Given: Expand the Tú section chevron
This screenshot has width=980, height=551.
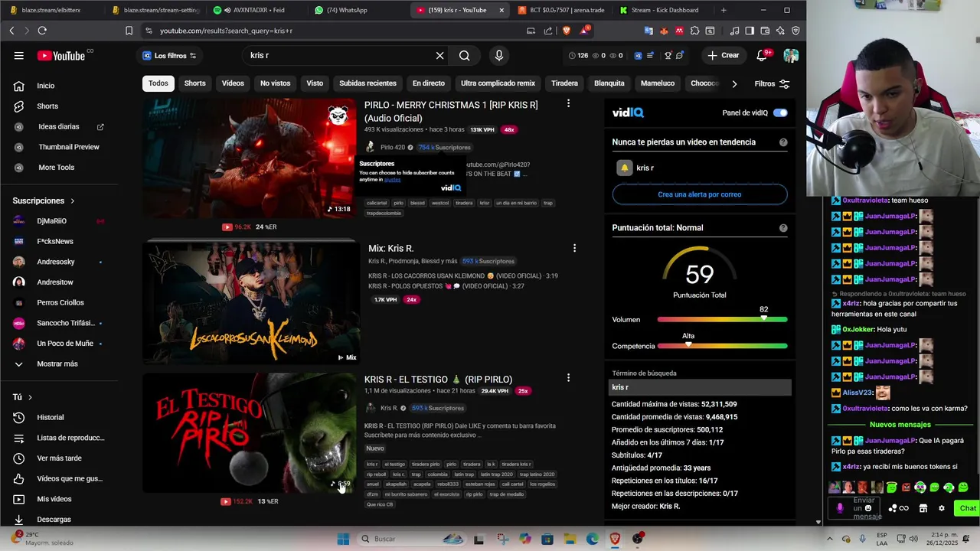Looking at the screenshot, I should [30, 397].
